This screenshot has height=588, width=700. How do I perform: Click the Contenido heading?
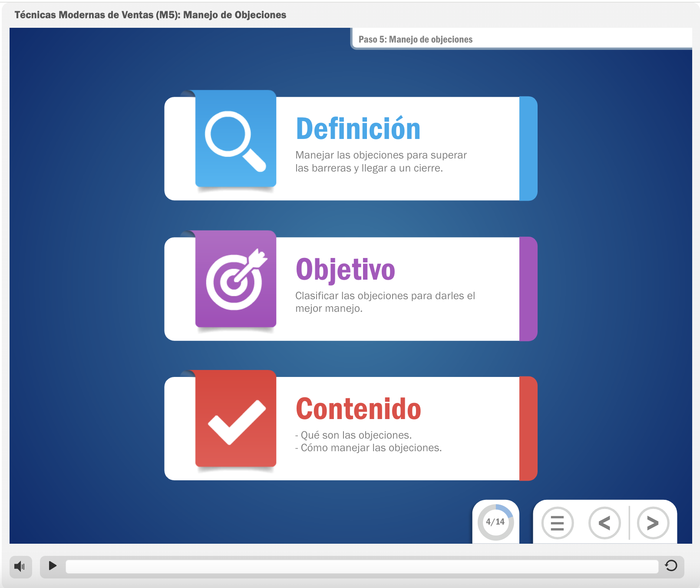pos(358,409)
